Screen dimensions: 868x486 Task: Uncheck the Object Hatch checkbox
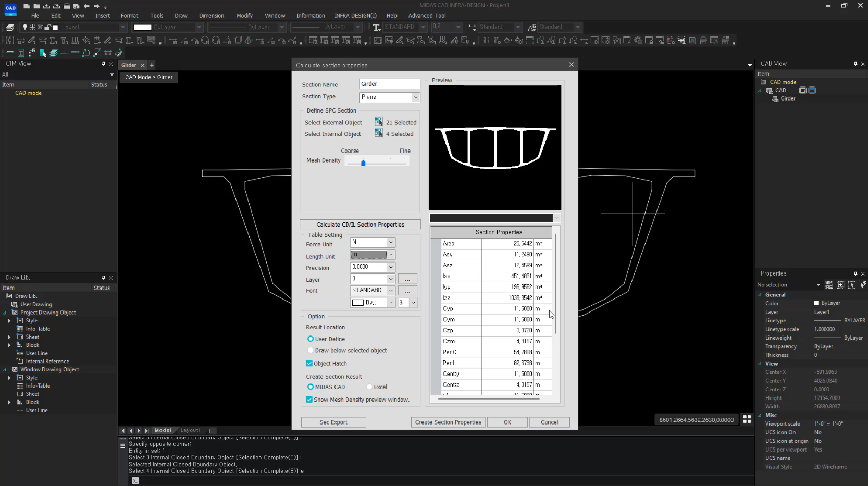(309, 364)
